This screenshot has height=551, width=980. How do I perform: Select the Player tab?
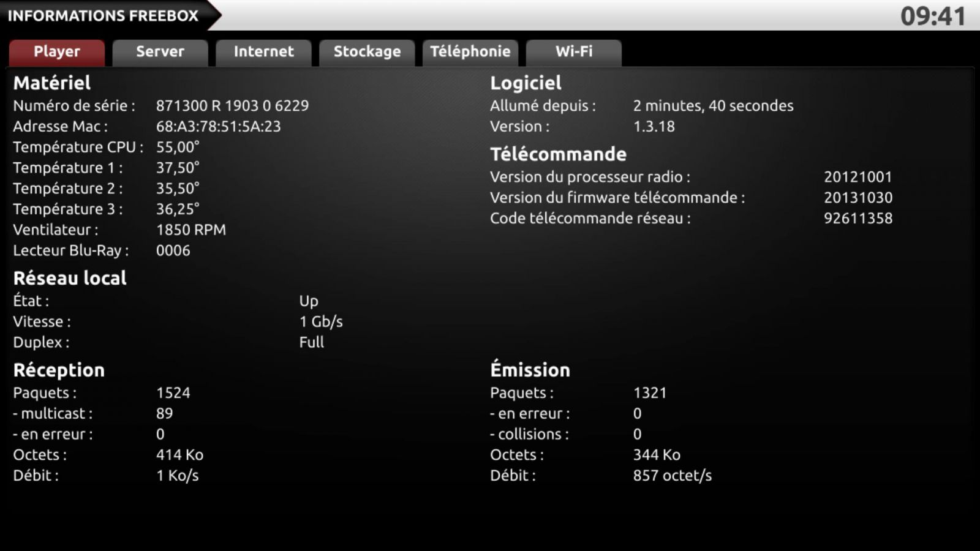[57, 52]
